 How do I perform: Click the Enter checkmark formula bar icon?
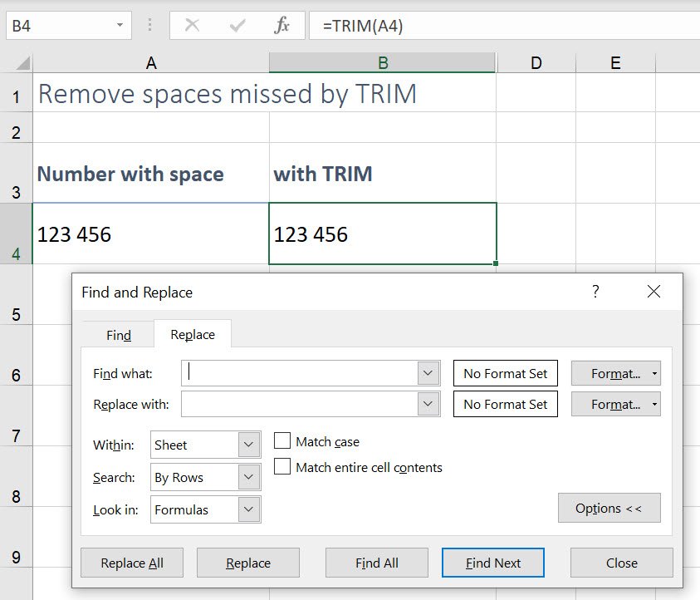(x=237, y=26)
